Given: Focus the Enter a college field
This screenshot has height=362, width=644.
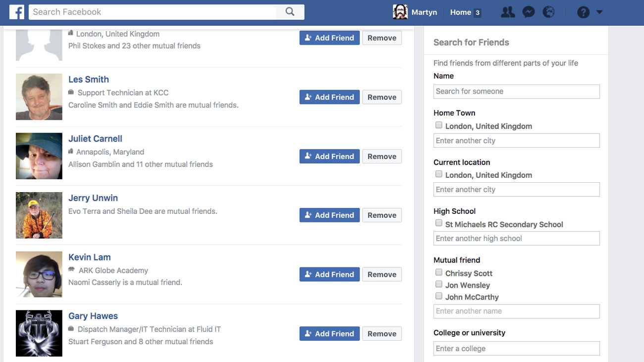Looking at the screenshot, I should pos(516,349).
